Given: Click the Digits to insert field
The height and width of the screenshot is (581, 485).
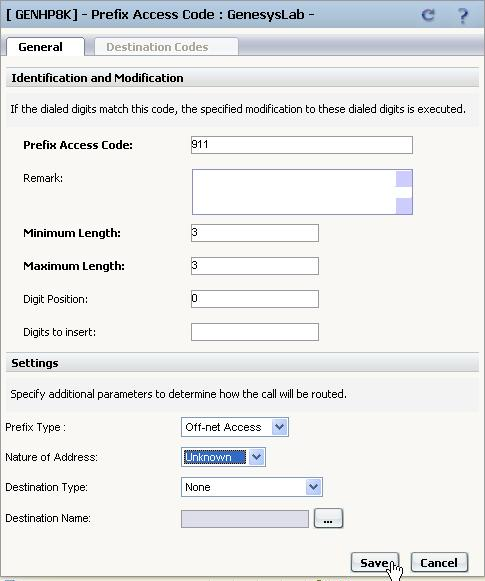Looking at the screenshot, I should 255,332.
